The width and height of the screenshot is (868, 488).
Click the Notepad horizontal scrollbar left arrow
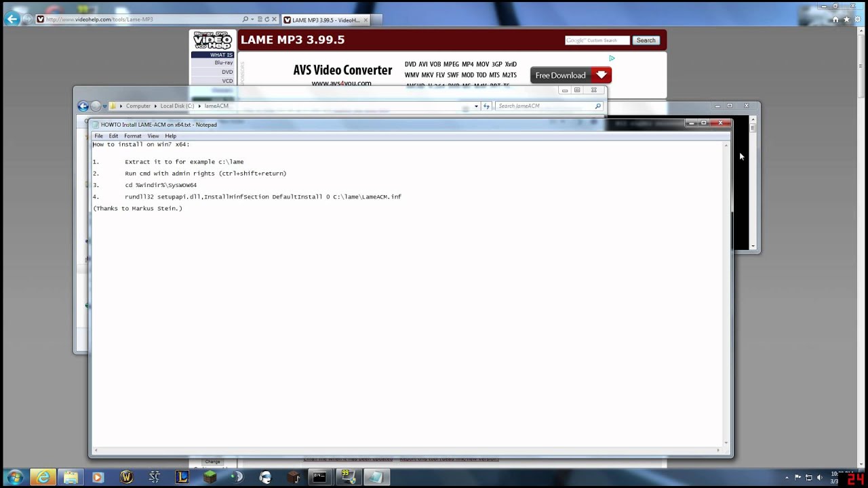coord(96,450)
